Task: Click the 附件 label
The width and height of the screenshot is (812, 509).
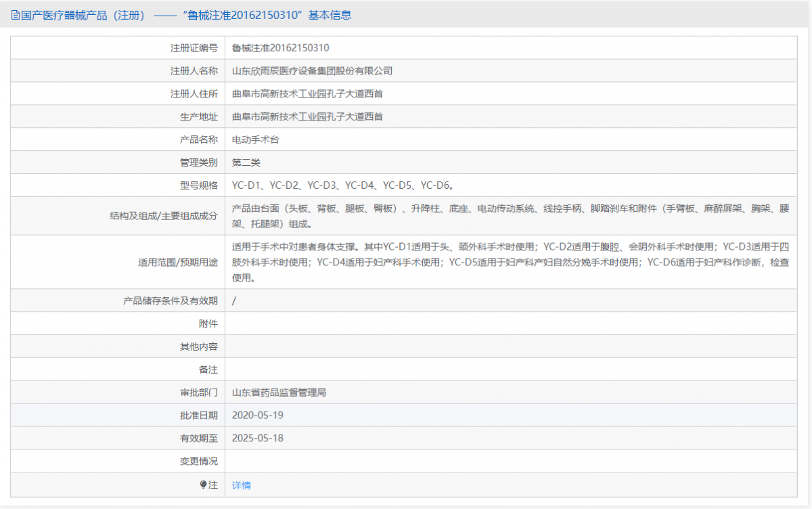Action: pos(208,324)
